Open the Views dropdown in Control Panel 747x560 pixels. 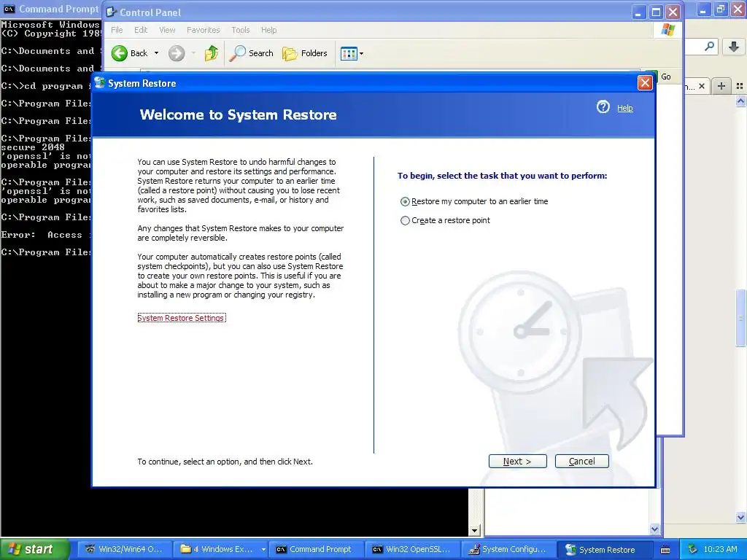(x=352, y=53)
